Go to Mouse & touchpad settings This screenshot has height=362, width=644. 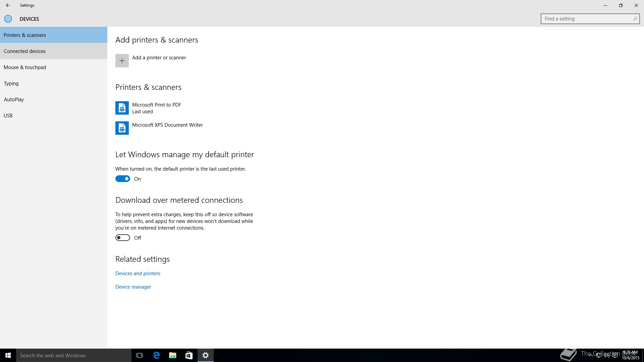point(54,67)
